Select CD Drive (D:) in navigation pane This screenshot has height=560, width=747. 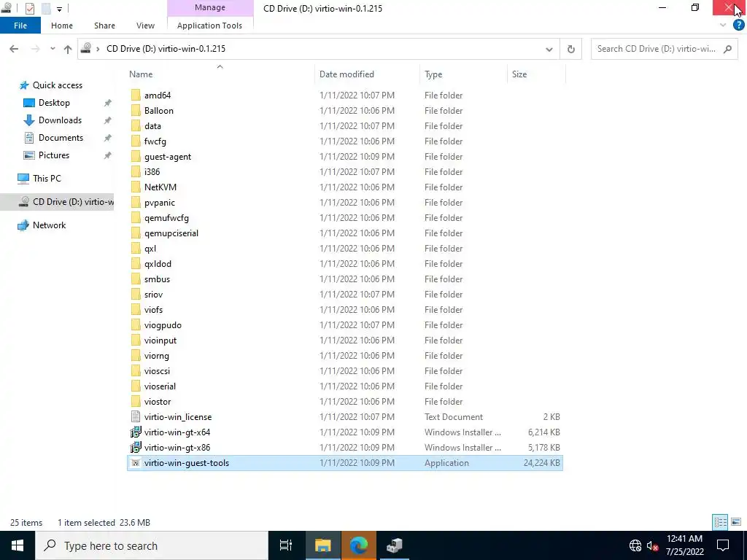pyautogui.click(x=57, y=202)
